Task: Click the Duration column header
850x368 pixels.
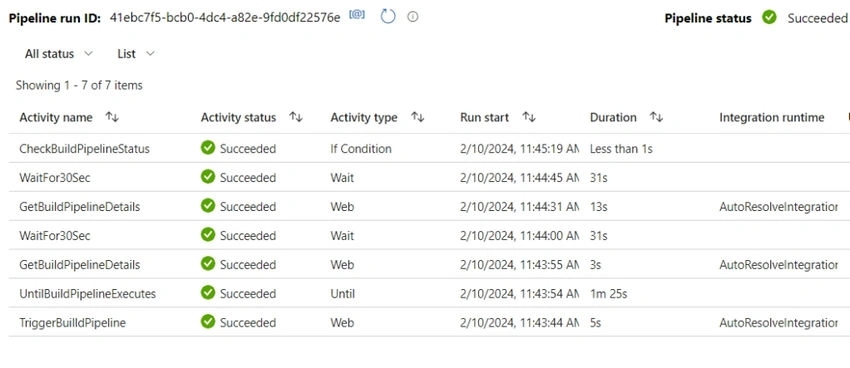Action: 613,118
